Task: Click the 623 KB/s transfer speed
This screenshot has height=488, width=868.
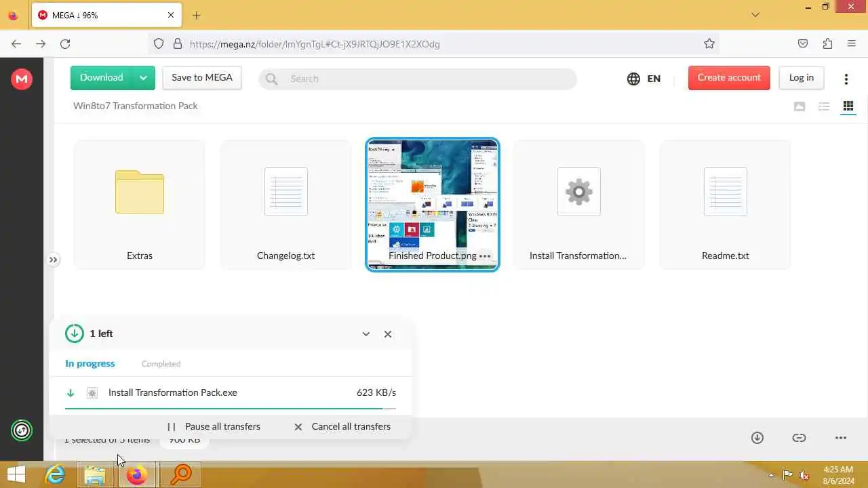Action: pyautogui.click(x=376, y=393)
